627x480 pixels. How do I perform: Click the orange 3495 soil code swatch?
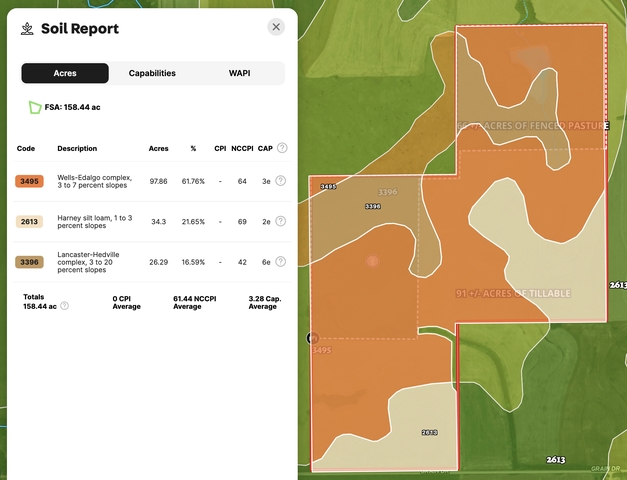pyautogui.click(x=29, y=181)
